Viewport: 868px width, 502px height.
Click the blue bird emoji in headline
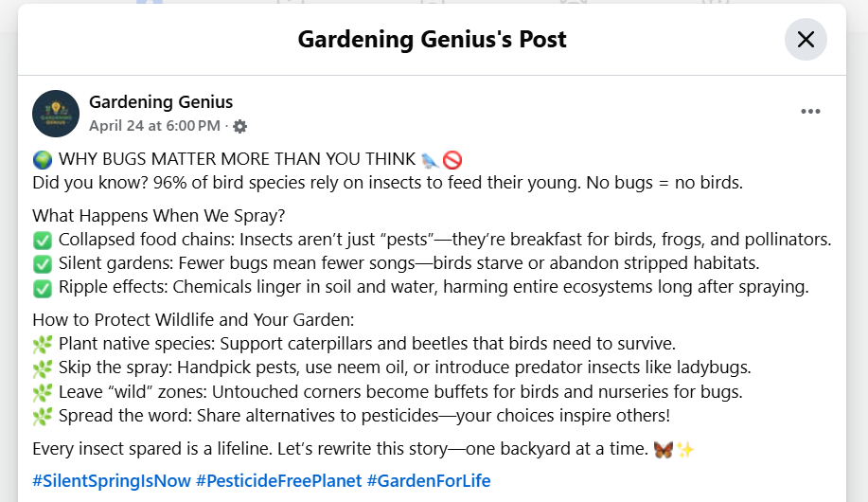pos(430,160)
